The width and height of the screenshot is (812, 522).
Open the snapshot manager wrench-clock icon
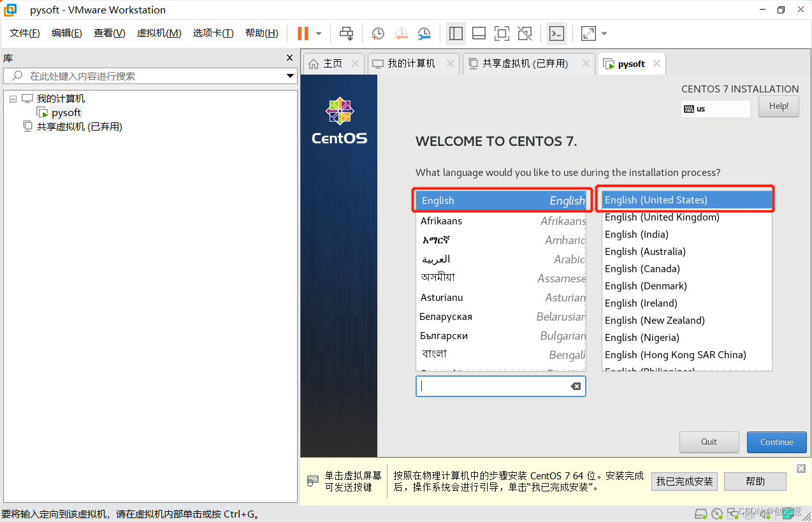424,33
